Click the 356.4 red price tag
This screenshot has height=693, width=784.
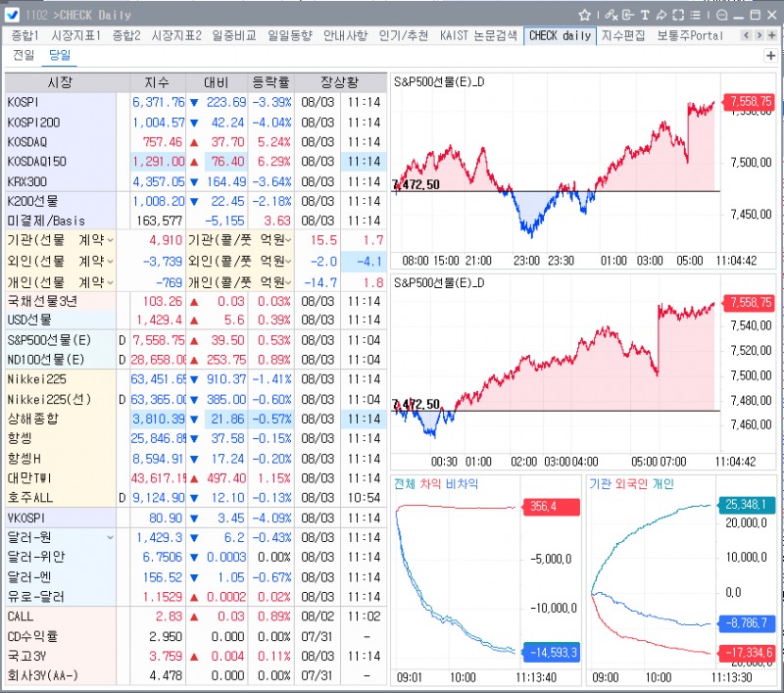552,507
